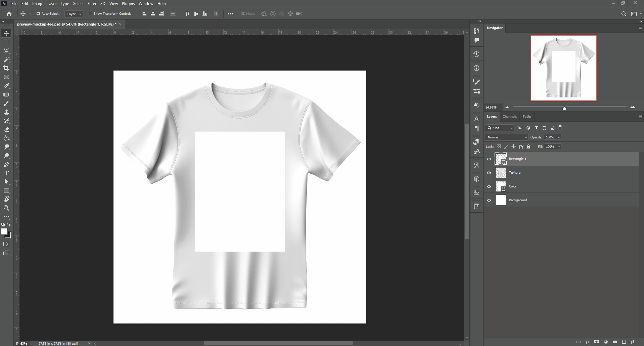
Task: Create a new layer icon
Action: tap(624, 342)
